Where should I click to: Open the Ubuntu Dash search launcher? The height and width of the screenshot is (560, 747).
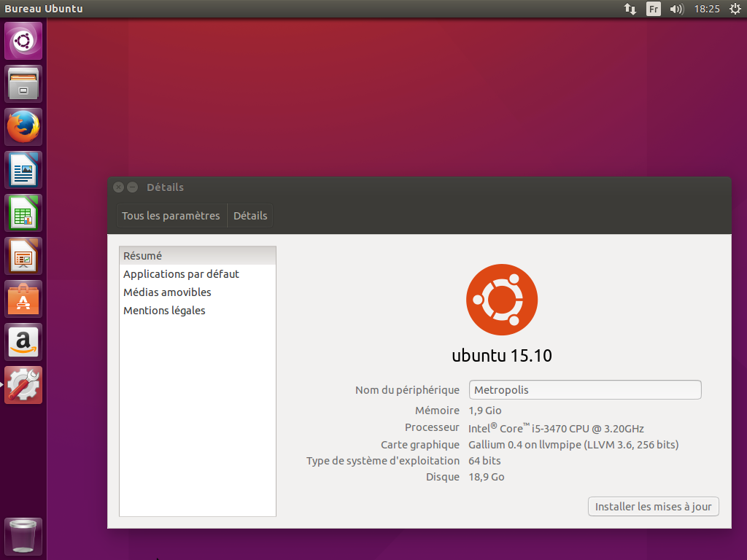point(23,41)
